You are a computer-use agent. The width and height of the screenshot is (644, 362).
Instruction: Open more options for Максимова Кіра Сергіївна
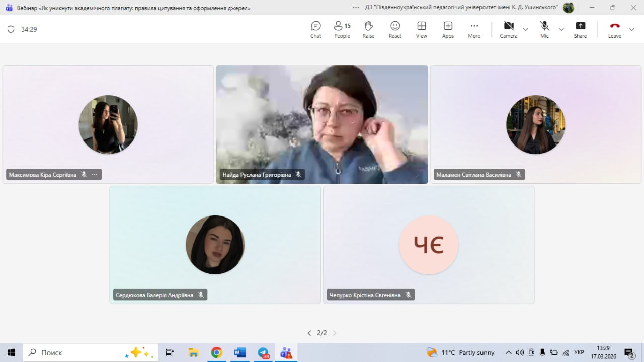[x=94, y=175]
